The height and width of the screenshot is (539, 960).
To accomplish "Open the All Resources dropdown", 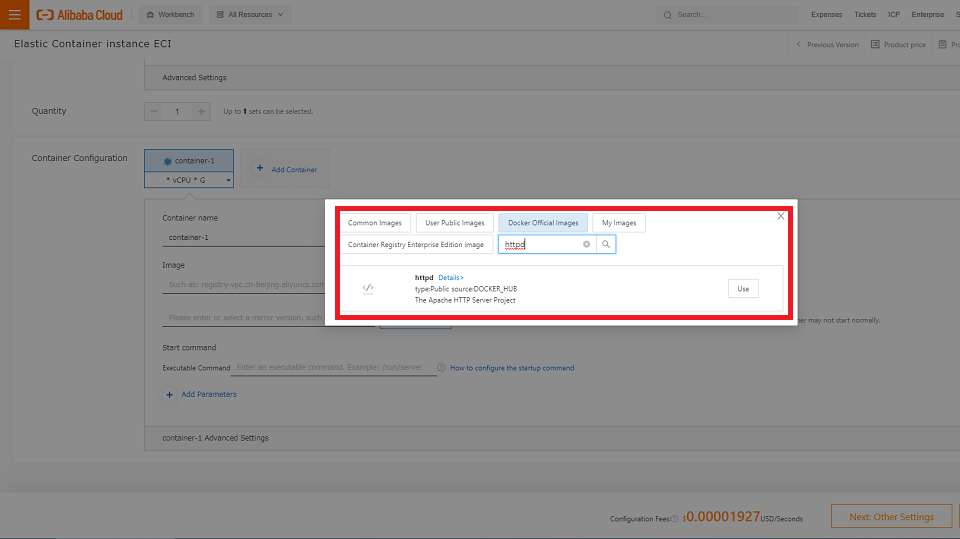I will tap(250, 15).
